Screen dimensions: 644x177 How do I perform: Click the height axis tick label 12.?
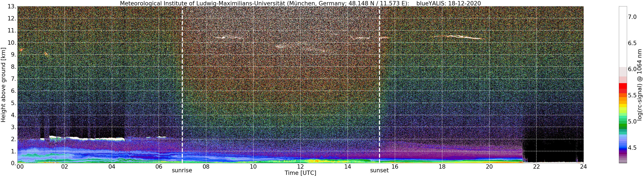click(12, 18)
